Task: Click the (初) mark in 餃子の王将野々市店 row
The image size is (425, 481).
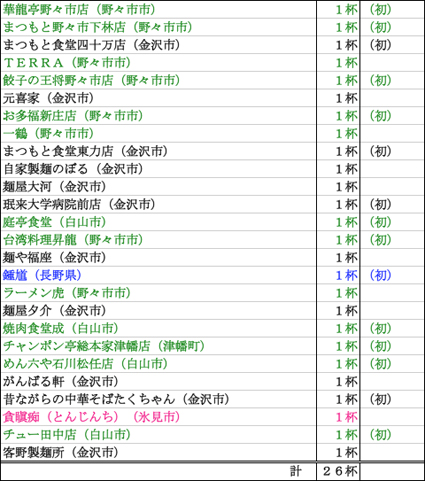Action: 380,80
